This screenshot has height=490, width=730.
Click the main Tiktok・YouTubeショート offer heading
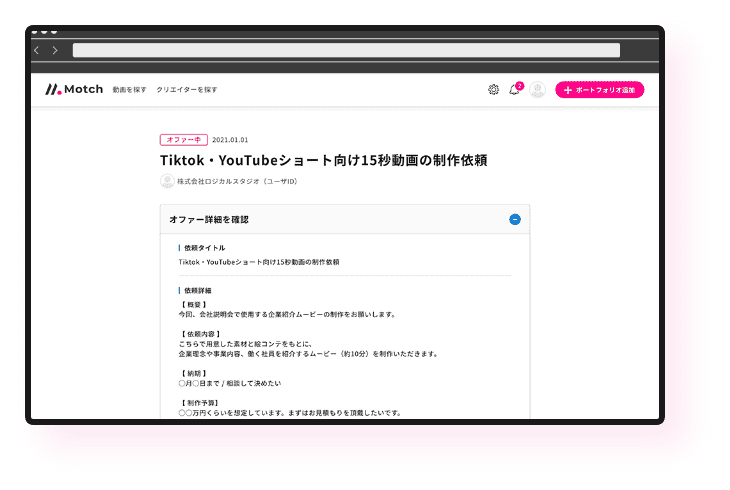323,160
